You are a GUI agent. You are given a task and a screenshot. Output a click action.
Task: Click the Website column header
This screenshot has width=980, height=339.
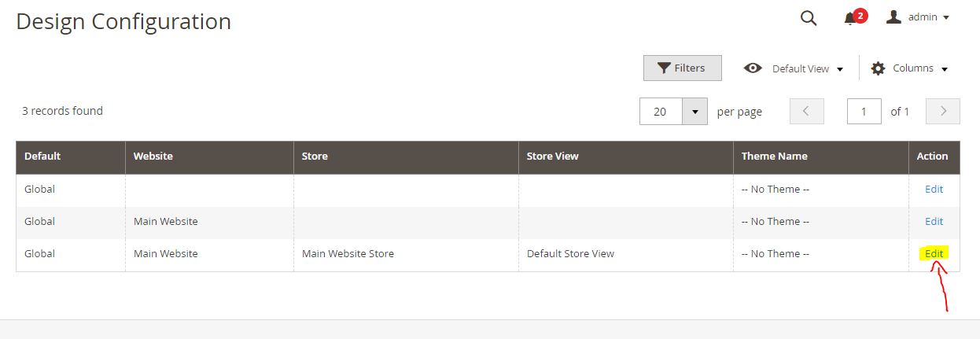[153, 157]
